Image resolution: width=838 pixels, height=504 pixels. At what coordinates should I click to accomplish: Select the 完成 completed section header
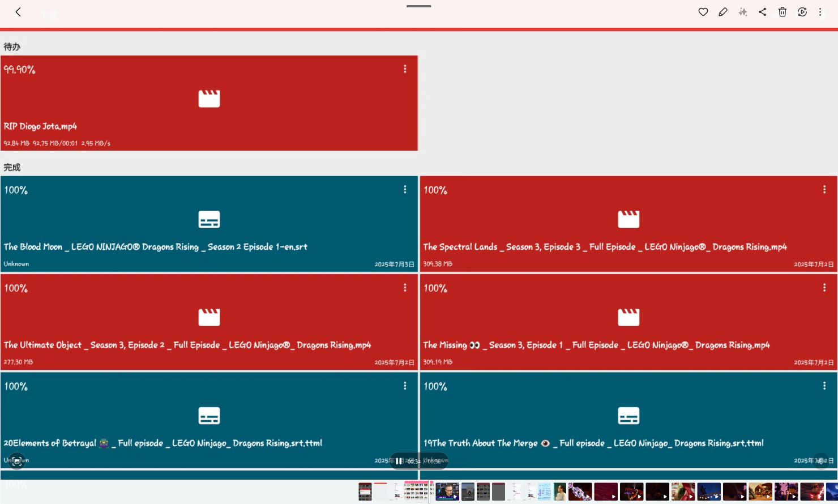[12, 168]
